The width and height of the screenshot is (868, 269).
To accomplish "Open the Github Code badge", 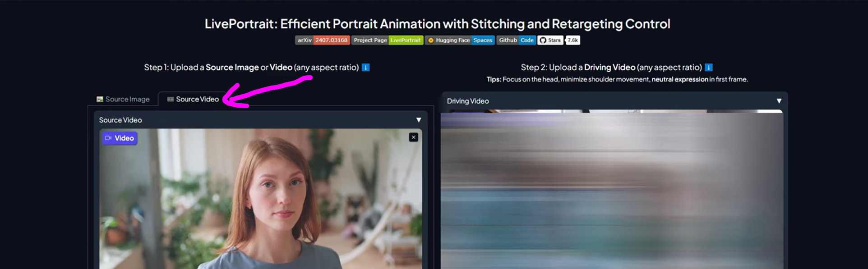I will (x=516, y=40).
